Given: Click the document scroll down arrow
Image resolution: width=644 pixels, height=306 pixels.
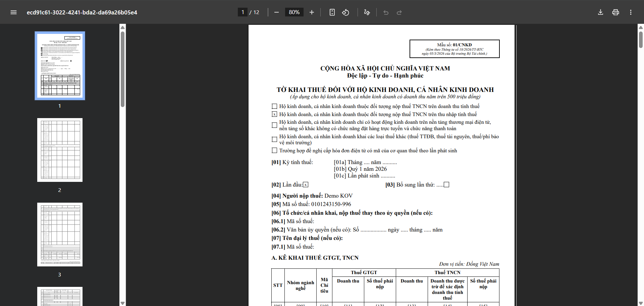Looking at the screenshot, I should pyautogui.click(x=641, y=303).
